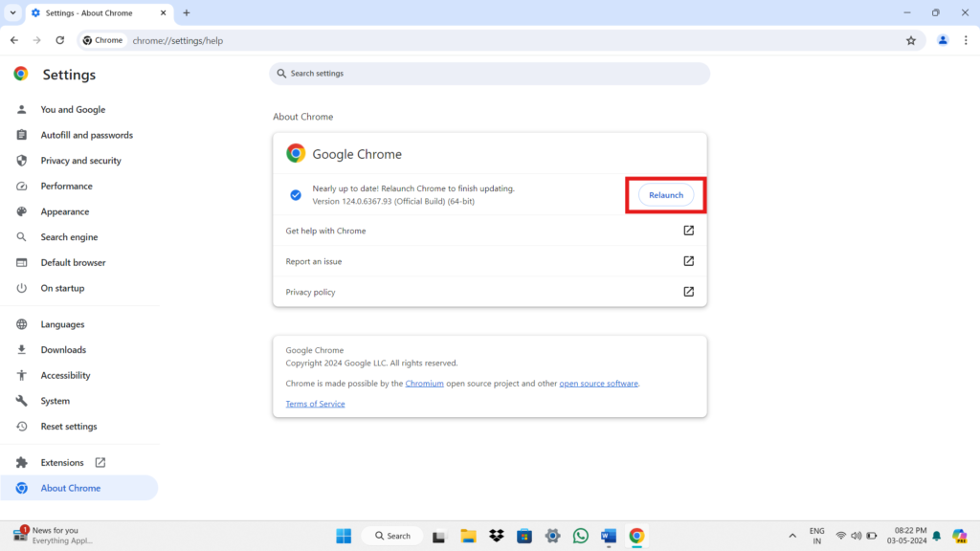Focus the Search settings field
The image size is (980, 551).
[x=489, y=73]
